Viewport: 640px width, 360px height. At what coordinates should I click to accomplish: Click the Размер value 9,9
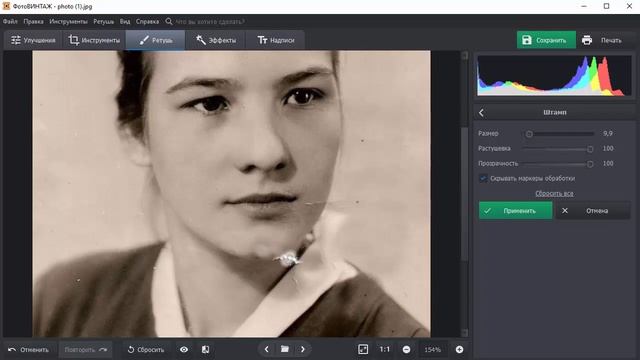[608, 133]
